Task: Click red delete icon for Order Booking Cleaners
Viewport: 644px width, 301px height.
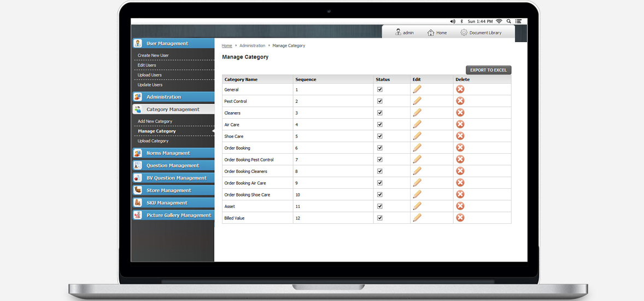Action: (460, 171)
